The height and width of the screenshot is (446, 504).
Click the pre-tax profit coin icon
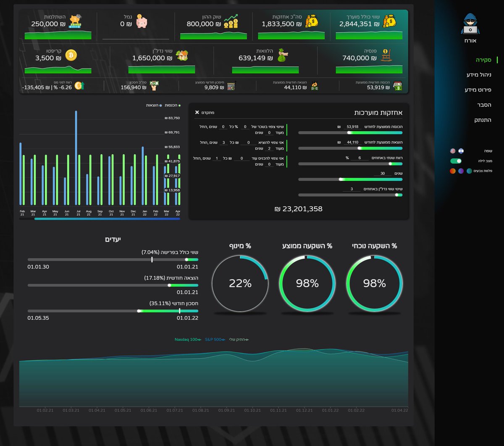[x=79, y=86]
